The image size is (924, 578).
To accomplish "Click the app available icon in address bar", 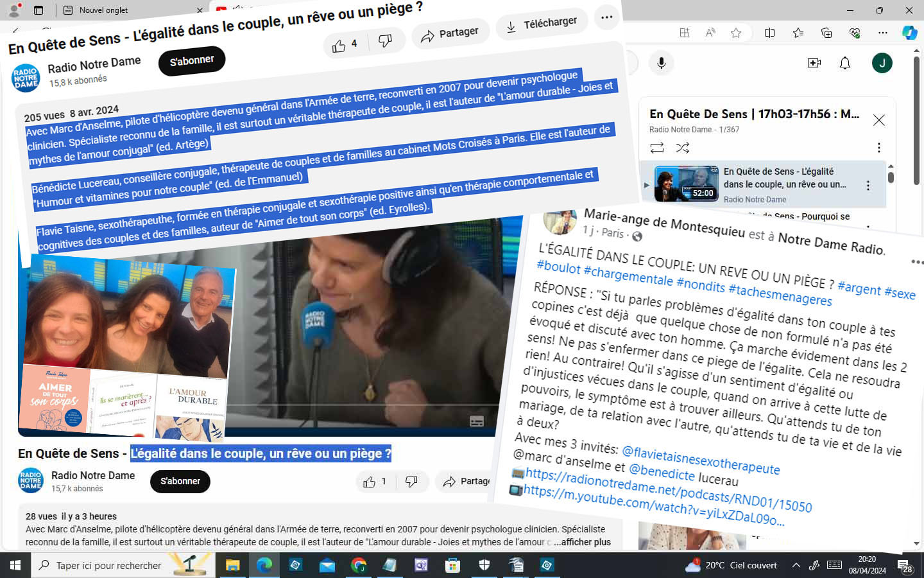I will point(685,33).
